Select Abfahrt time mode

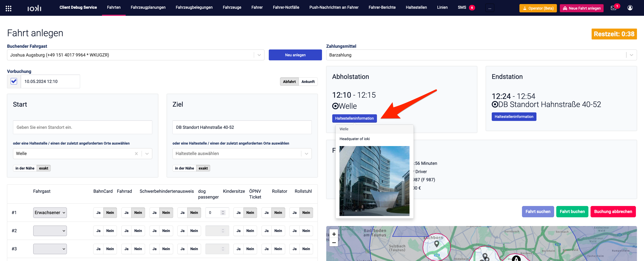pos(289,82)
